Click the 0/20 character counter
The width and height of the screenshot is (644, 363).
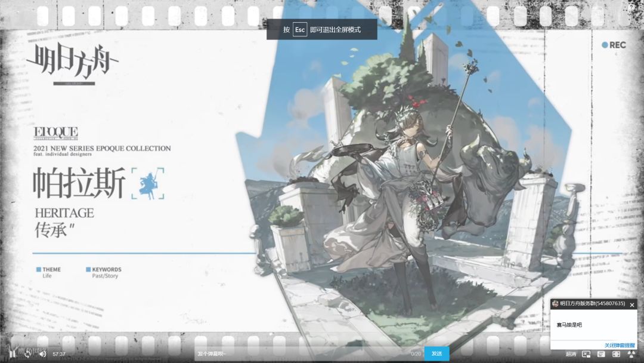click(416, 354)
